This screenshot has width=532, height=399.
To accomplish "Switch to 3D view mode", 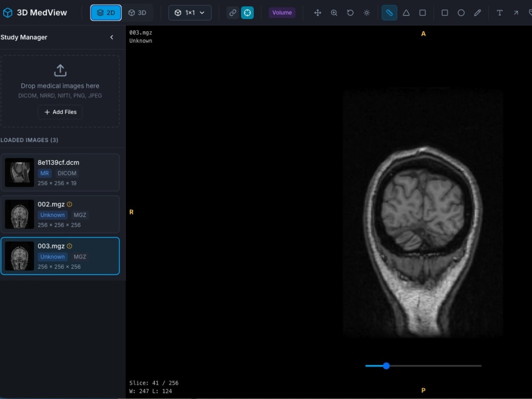I will (x=137, y=13).
